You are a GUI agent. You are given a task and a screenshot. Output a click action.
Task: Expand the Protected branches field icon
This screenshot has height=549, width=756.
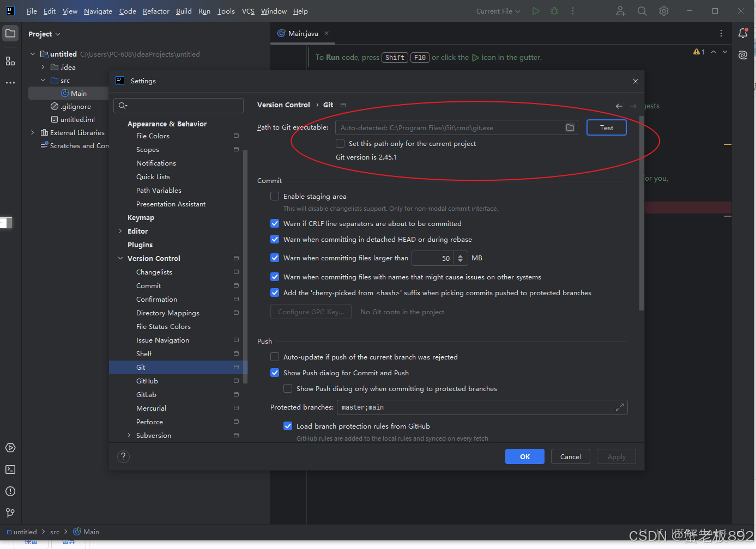(620, 407)
